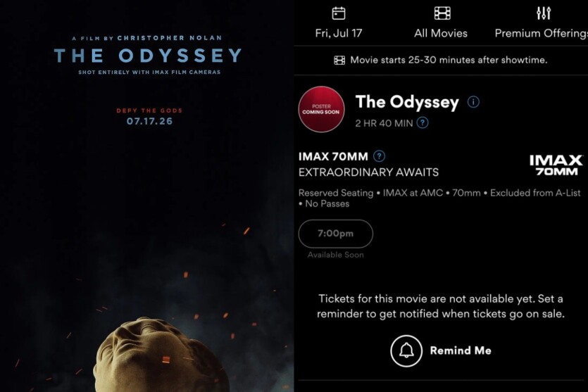Open The Odyssey movie title

(407, 102)
